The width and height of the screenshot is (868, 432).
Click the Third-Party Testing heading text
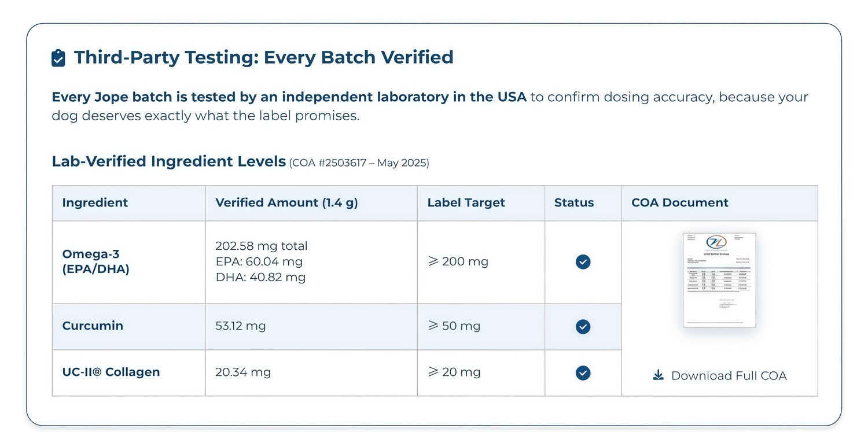(x=264, y=57)
